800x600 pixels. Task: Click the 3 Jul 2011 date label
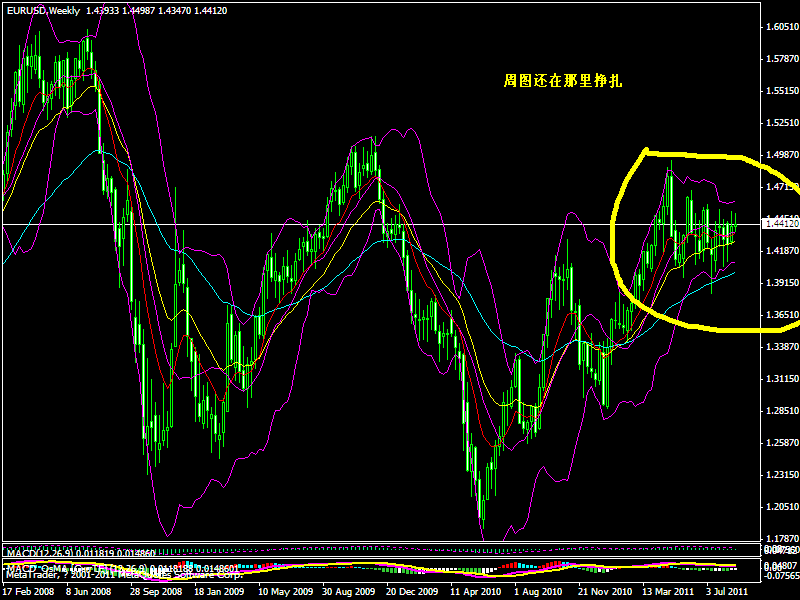point(728,592)
